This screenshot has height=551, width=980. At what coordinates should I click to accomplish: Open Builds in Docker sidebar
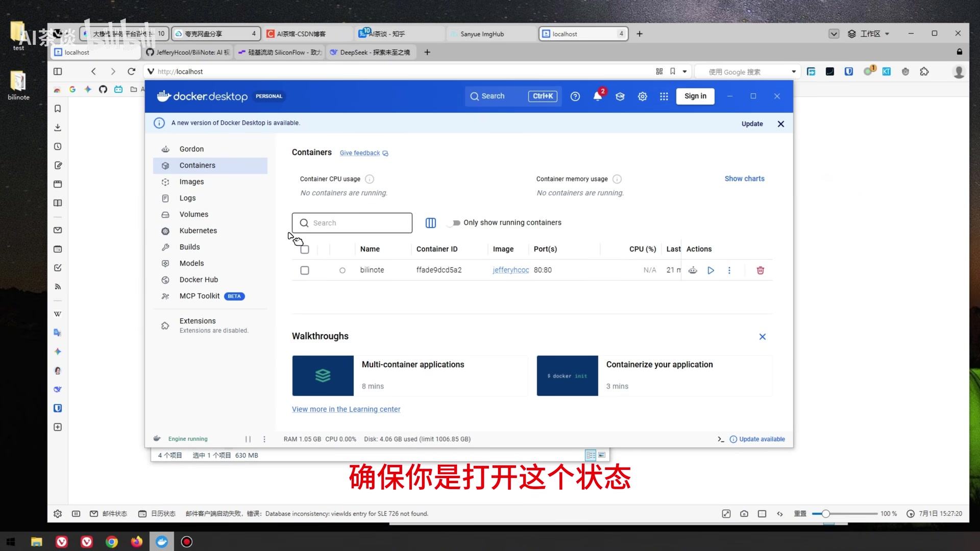pyautogui.click(x=210, y=247)
